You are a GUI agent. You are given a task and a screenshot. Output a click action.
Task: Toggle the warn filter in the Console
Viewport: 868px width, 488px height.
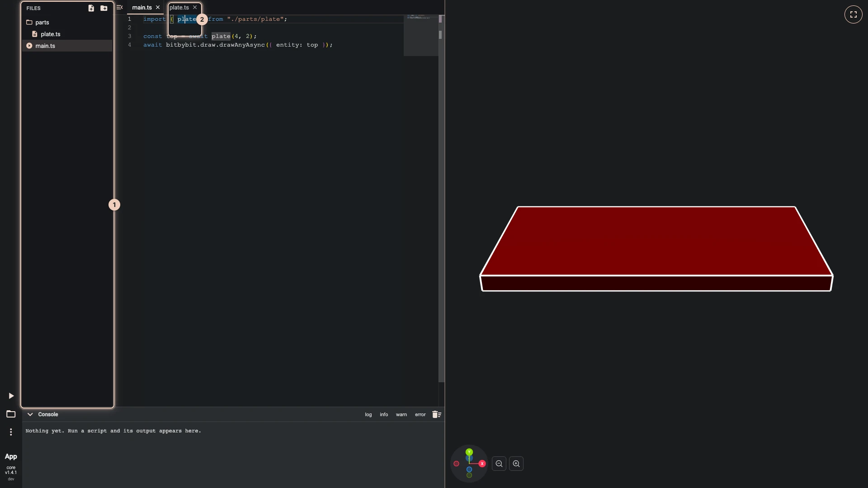[x=401, y=414]
